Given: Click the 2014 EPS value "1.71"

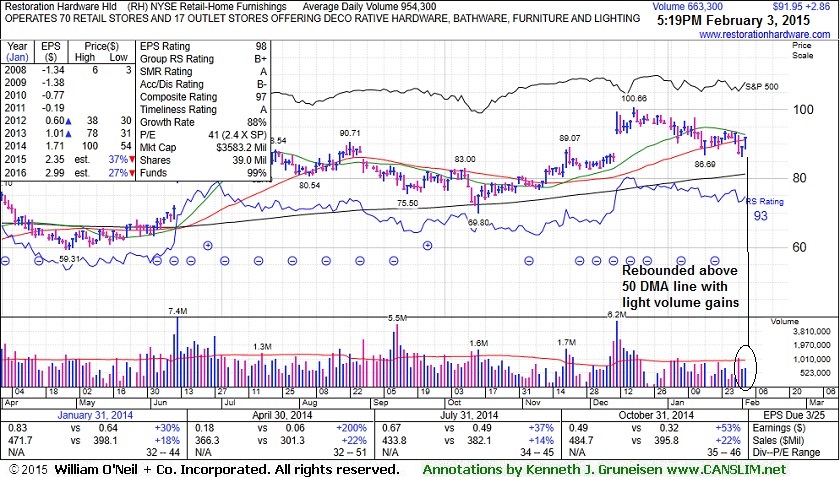Looking at the screenshot, I should [x=55, y=146].
